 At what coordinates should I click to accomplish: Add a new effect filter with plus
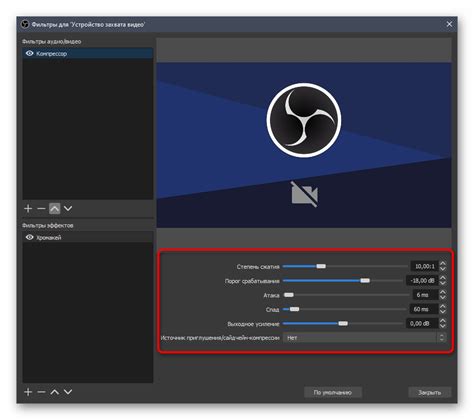(28, 392)
